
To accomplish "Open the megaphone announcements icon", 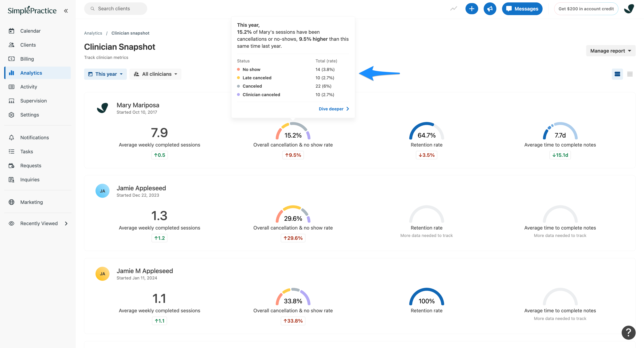I will [x=490, y=9].
